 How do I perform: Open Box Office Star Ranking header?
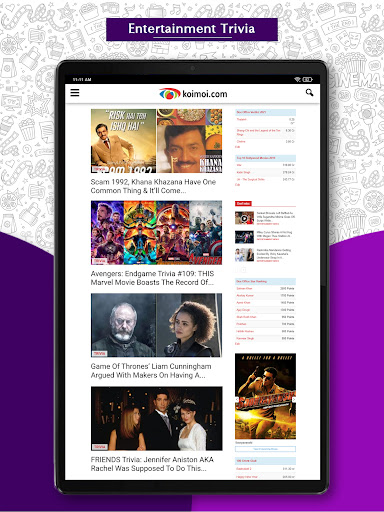pos(265,281)
